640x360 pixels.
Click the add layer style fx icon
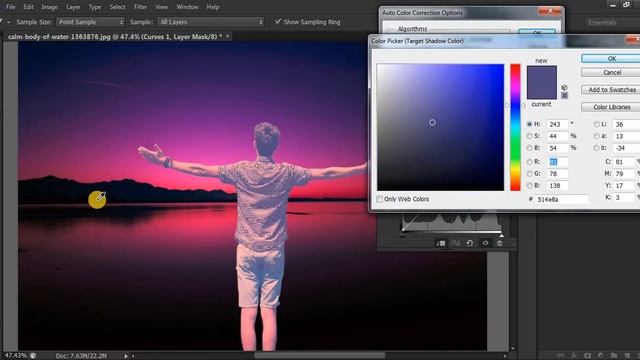pyautogui.click(x=574, y=356)
